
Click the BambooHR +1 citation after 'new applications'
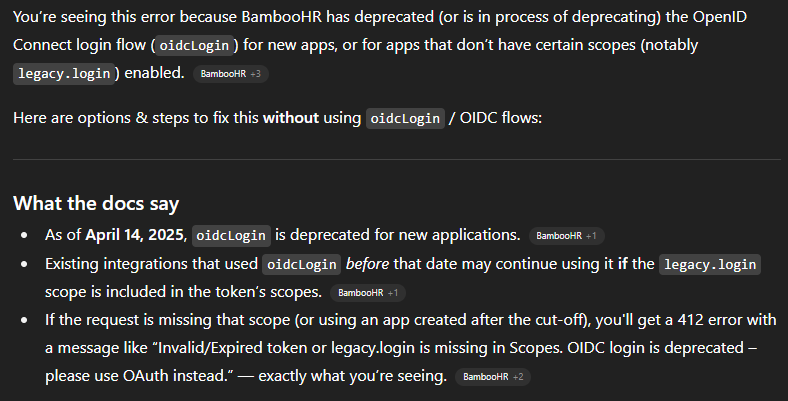tap(566, 236)
